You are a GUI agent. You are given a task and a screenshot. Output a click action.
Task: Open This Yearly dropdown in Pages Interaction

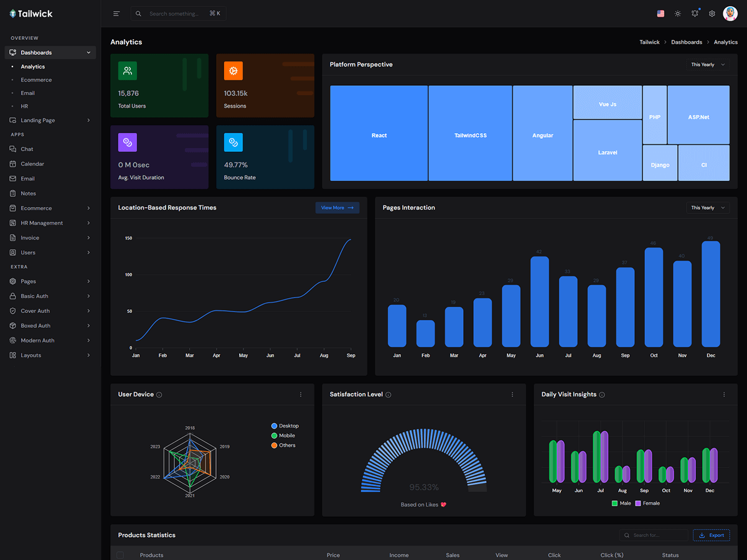click(708, 208)
